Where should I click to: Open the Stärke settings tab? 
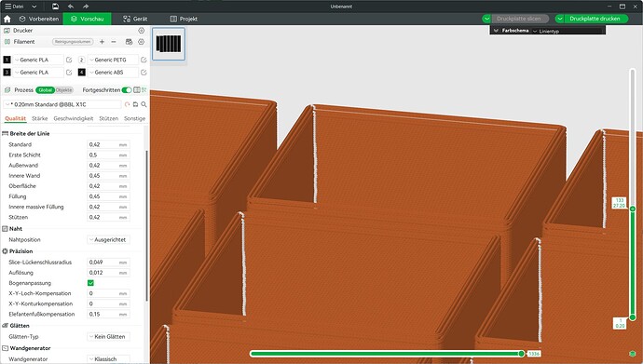click(x=40, y=118)
